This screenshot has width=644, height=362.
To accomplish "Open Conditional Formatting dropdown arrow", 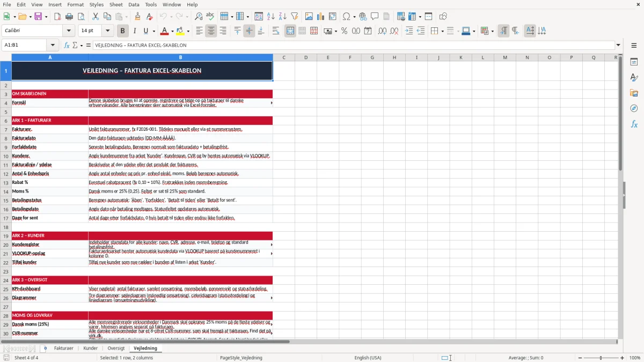I will click(492, 31).
